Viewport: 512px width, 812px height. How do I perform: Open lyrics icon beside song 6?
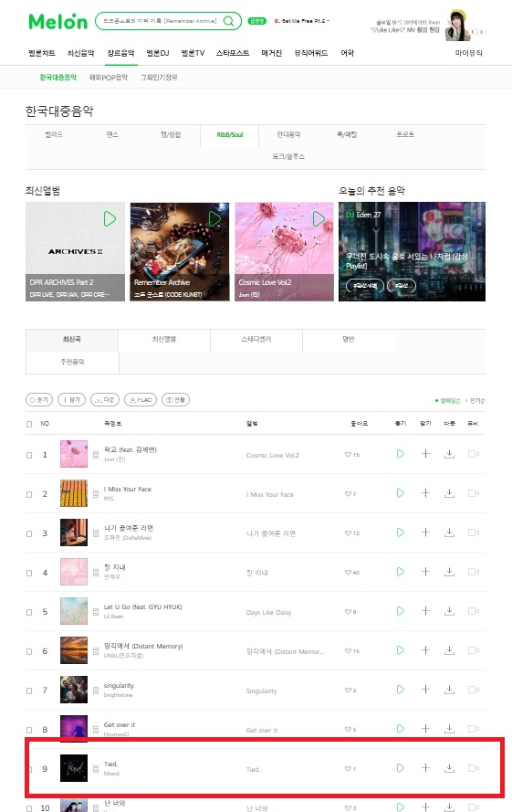pos(96,651)
